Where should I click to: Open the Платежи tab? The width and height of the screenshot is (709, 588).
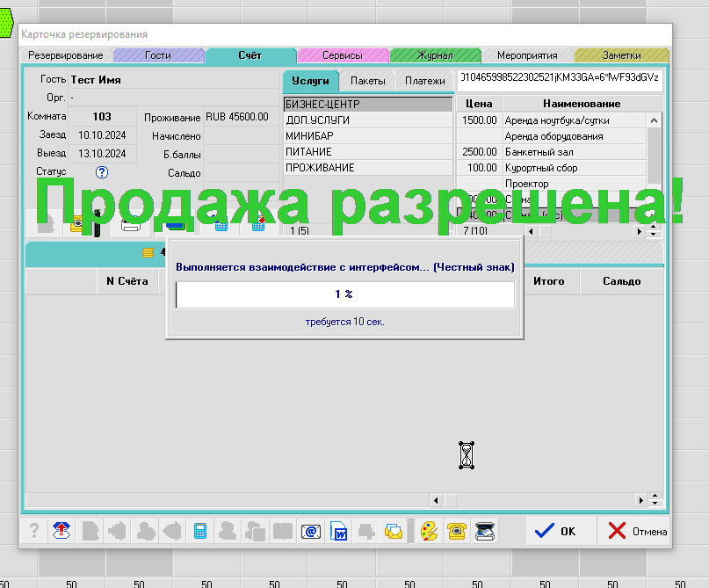(x=424, y=81)
